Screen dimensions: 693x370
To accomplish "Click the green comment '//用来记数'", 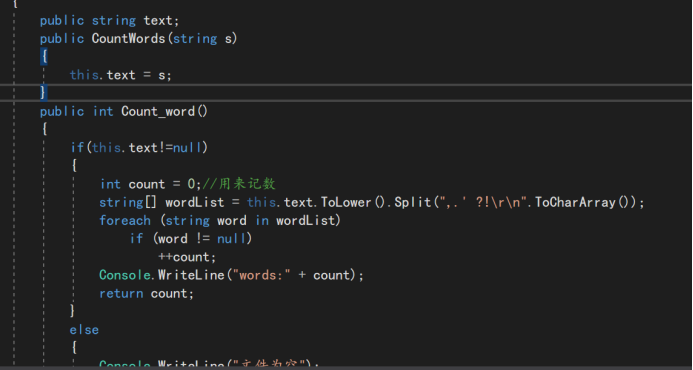I will 239,183.
